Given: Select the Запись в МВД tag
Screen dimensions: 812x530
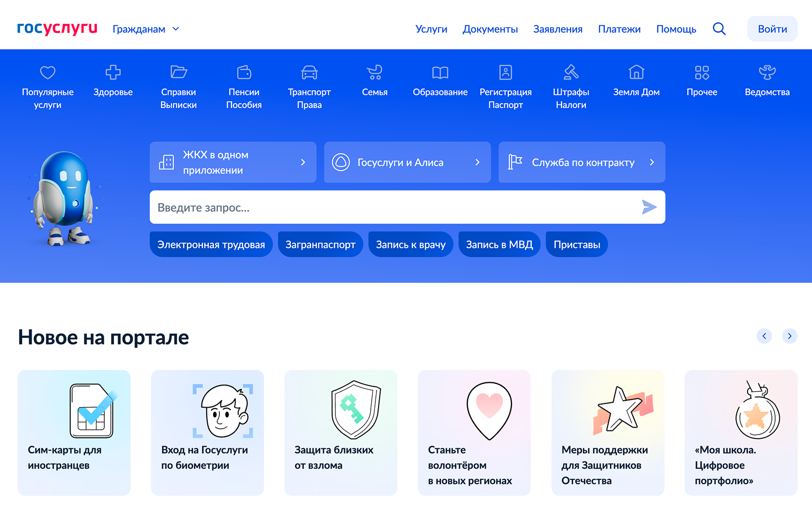Looking at the screenshot, I should (x=499, y=245).
